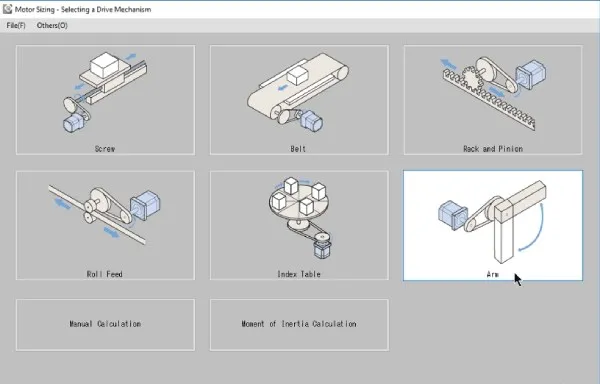Open Manual Calculation
The image size is (600, 384).
click(x=105, y=325)
